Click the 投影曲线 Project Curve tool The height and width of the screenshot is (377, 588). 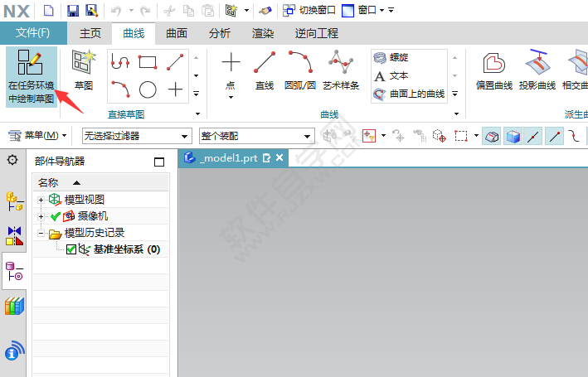coord(537,71)
